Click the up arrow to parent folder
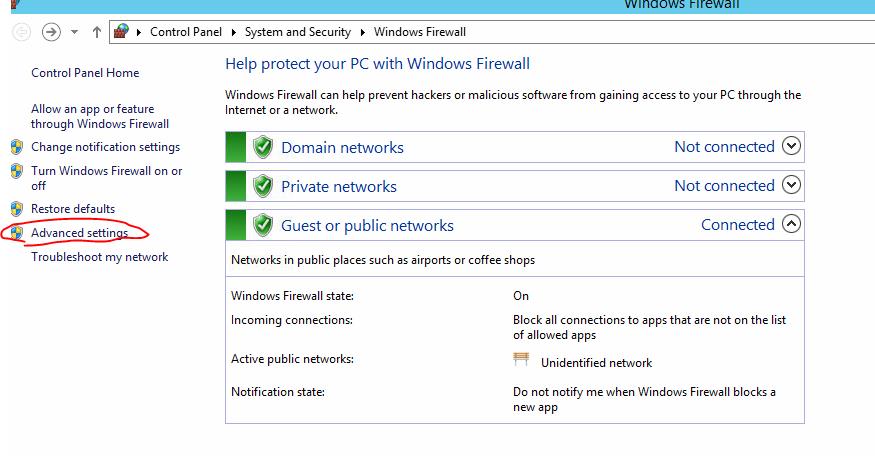 point(97,32)
